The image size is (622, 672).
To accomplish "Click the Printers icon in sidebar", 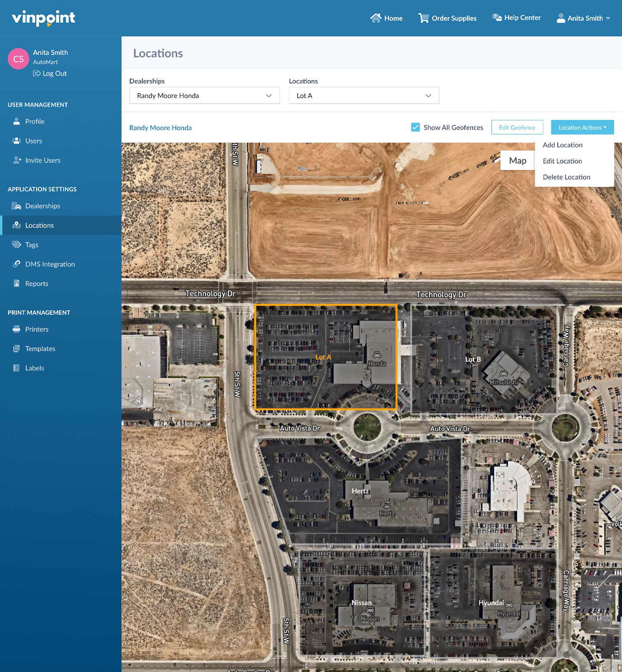I will coord(16,329).
